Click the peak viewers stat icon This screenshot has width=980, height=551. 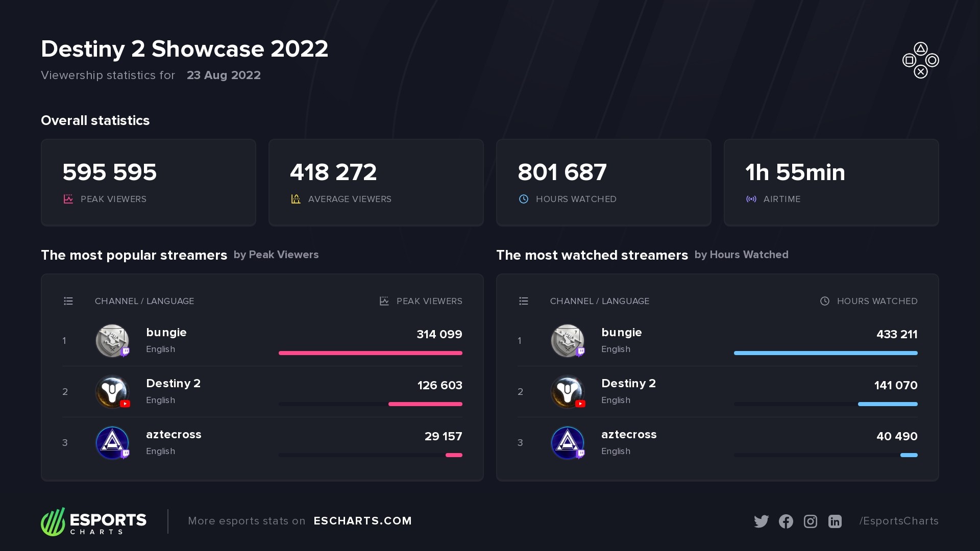tap(69, 199)
